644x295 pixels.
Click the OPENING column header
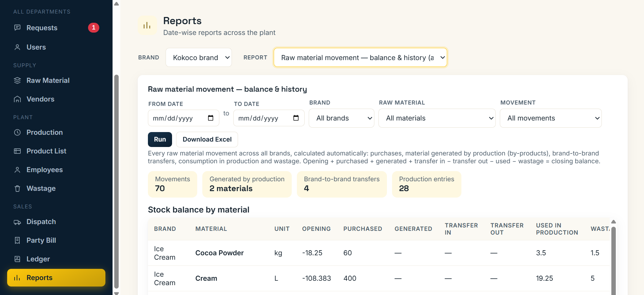coord(316,229)
